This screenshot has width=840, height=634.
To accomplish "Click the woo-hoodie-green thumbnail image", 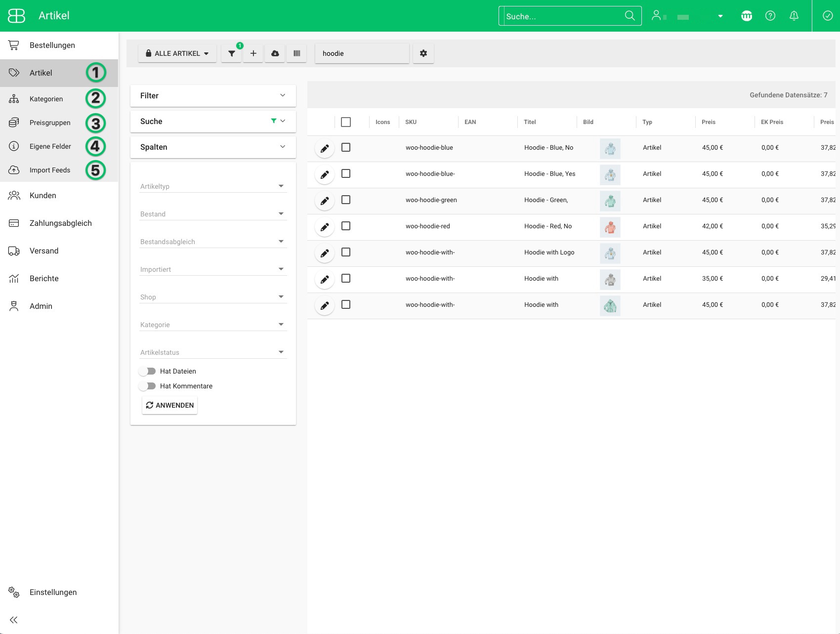I will pos(610,201).
